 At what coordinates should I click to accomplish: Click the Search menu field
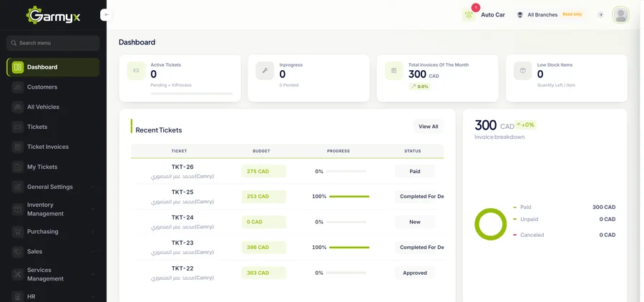point(53,43)
